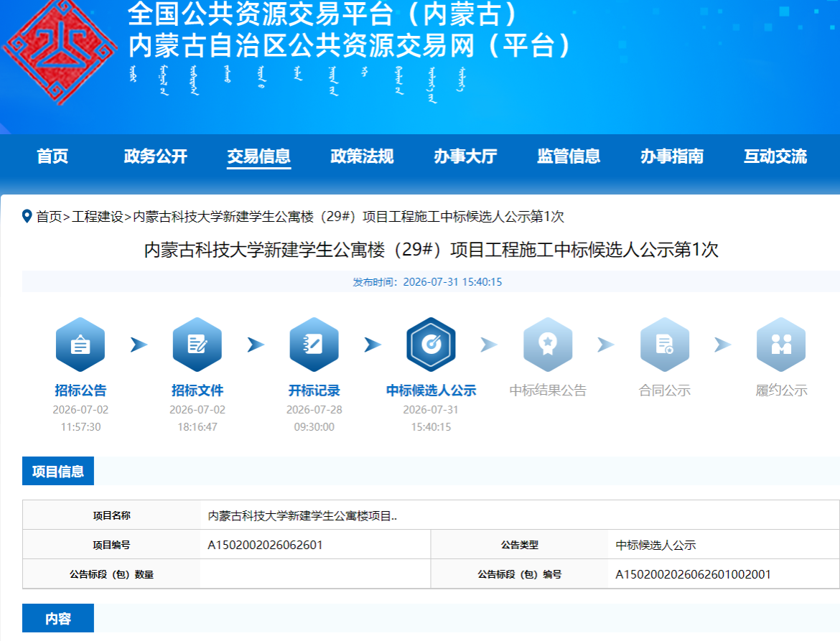Click the 中标结果公告 step label
840x641 pixels.
pyautogui.click(x=548, y=390)
